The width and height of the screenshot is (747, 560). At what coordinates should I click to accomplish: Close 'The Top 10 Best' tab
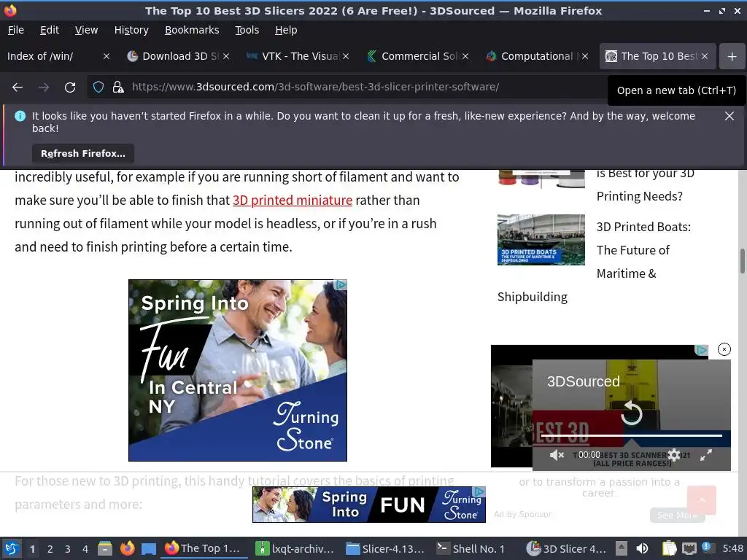click(x=705, y=56)
